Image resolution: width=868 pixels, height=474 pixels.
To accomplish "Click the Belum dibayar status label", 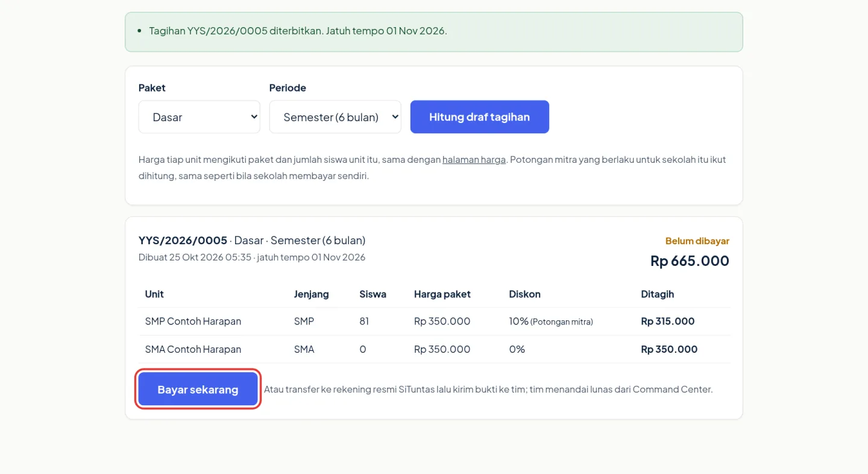I will pyautogui.click(x=697, y=241).
